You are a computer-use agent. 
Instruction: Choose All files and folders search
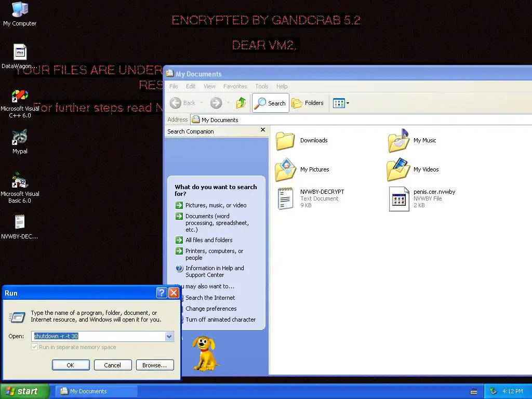(204, 240)
